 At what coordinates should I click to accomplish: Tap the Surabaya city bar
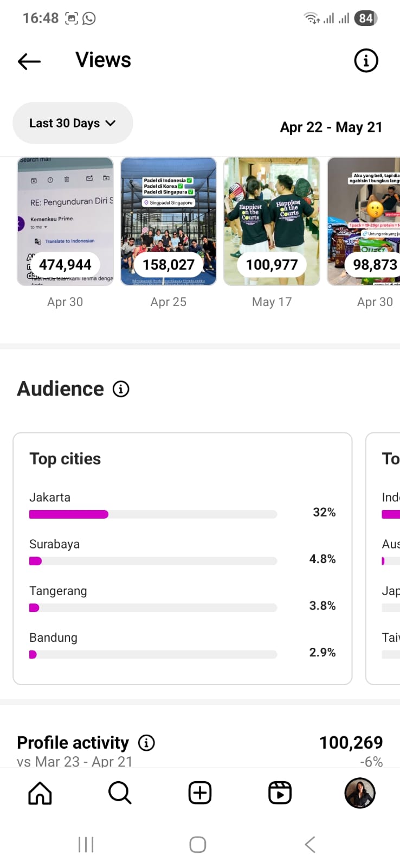(x=153, y=561)
